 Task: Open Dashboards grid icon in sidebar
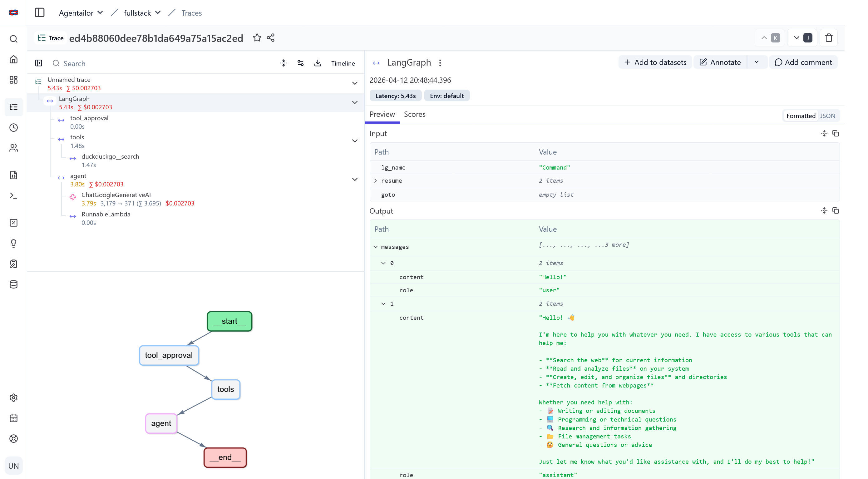tap(13, 80)
